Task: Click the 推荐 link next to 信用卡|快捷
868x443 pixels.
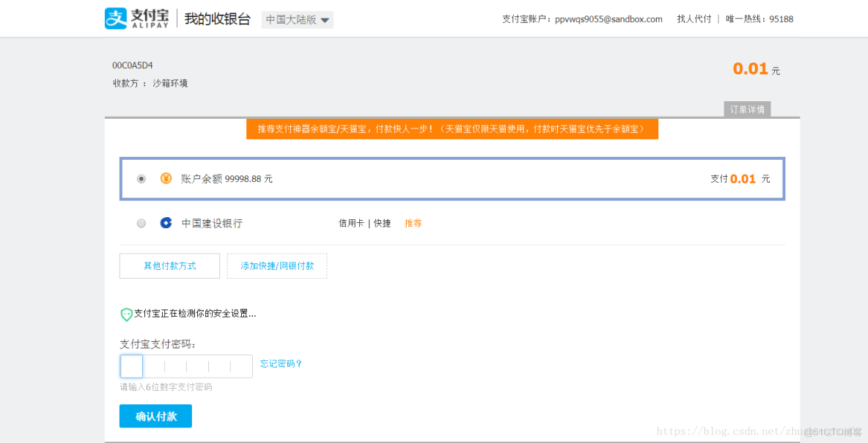Action: [413, 223]
